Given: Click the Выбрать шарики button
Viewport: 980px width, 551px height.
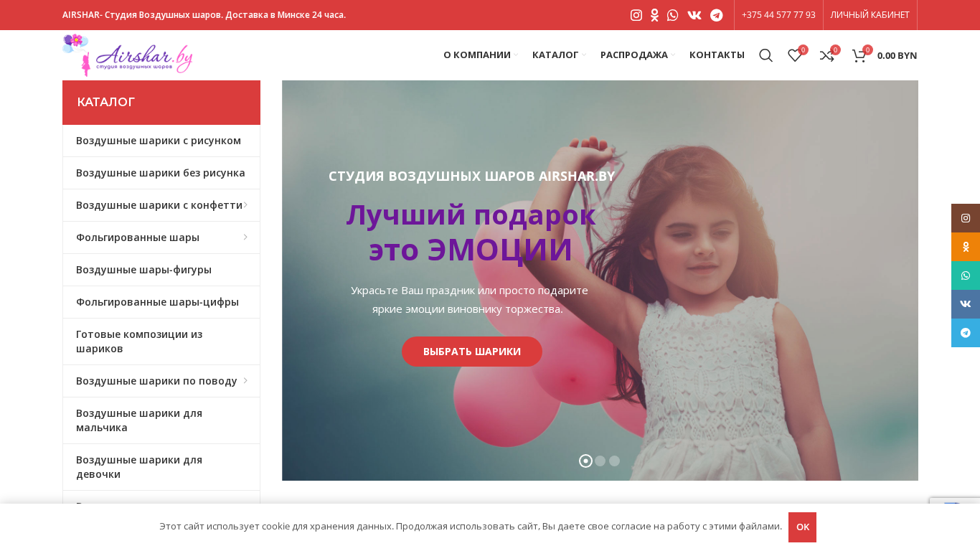Looking at the screenshot, I should click(x=472, y=352).
